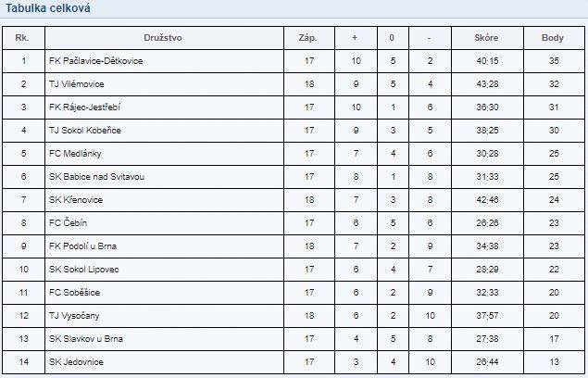The image size is (588, 378).
Task: Select the TJ Vilémovice team name
Action: [77, 84]
